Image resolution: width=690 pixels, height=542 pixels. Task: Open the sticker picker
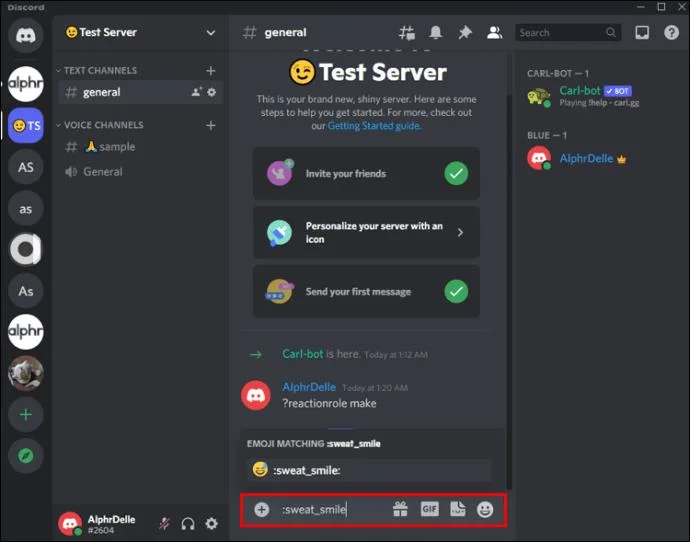pyautogui.click(x=458, y=509)
